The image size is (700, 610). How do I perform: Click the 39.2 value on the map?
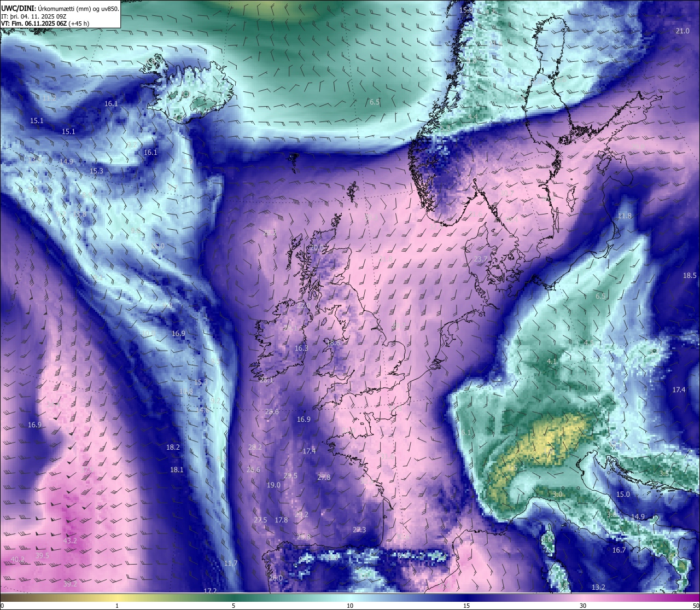click(x=70, y=584)
